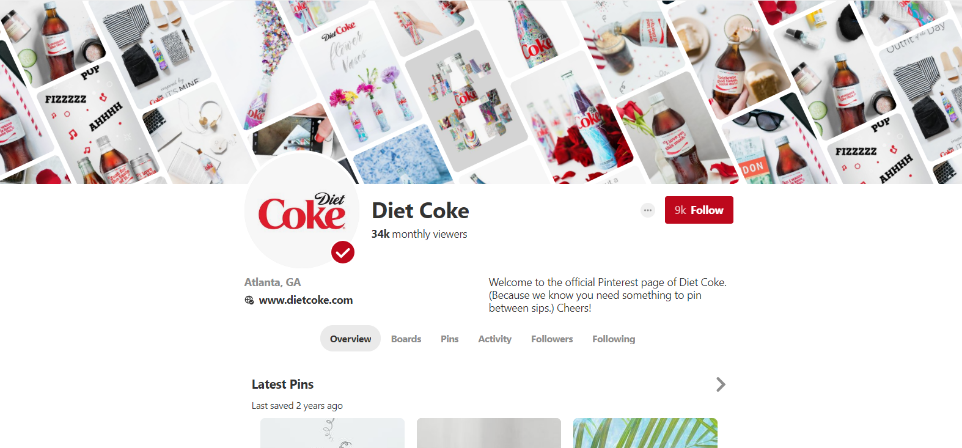Show the Following tab
The image size is (962, 448).
pos(614,339)
